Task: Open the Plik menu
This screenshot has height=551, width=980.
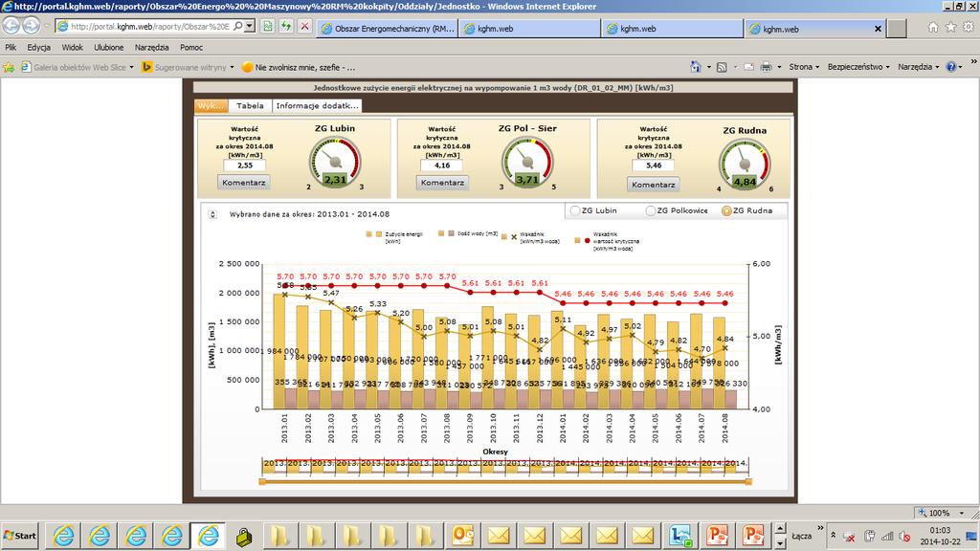Action: tap(11, 48)
